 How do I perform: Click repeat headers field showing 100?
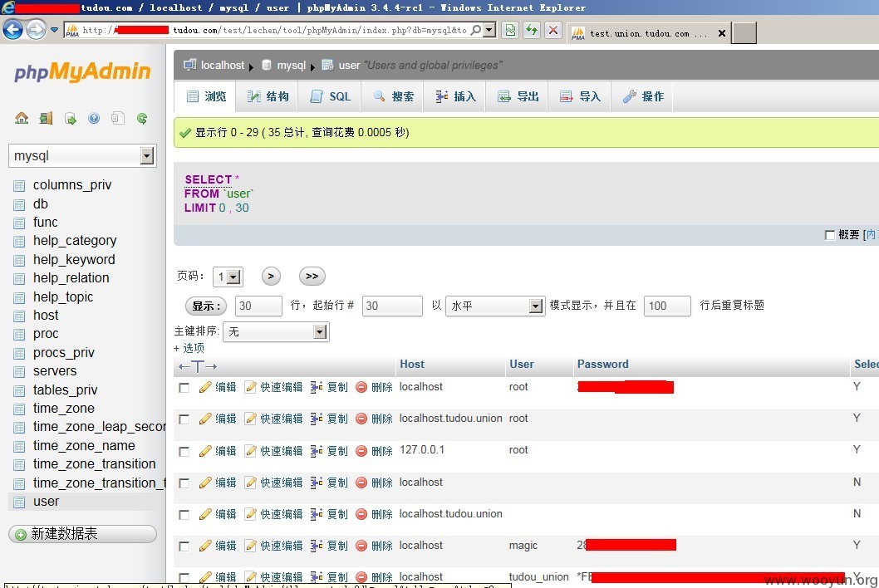[667, 306]
